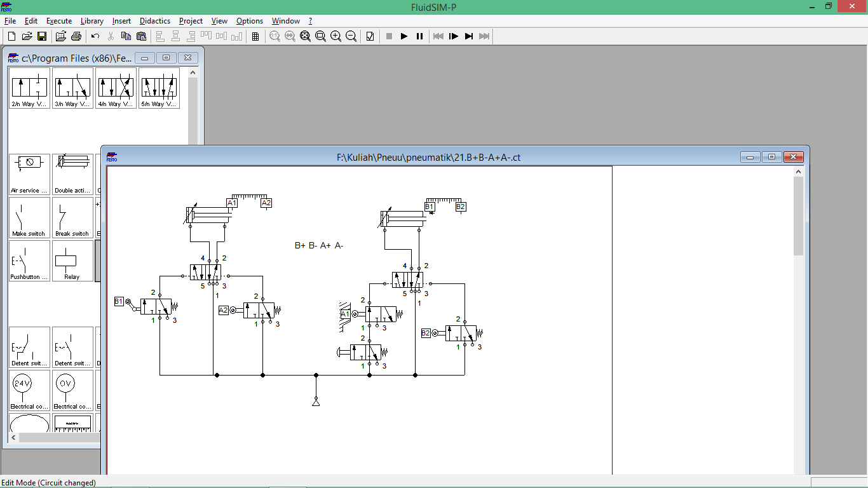Check the circuit for drawing errors
Viewport: 868px width, 488px height.
coord(369,36)
